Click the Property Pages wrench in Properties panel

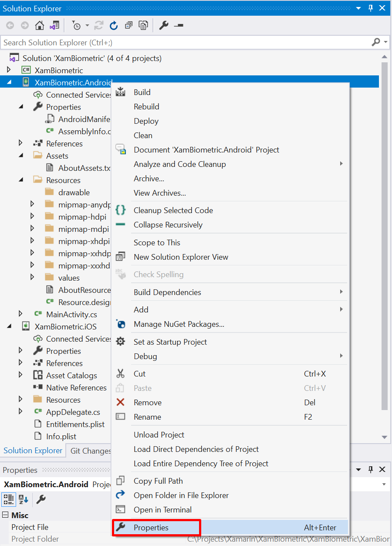coord(41,499)
